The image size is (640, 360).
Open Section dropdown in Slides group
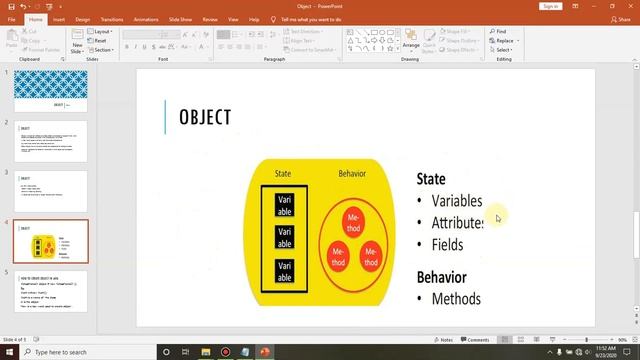(101, 50)
